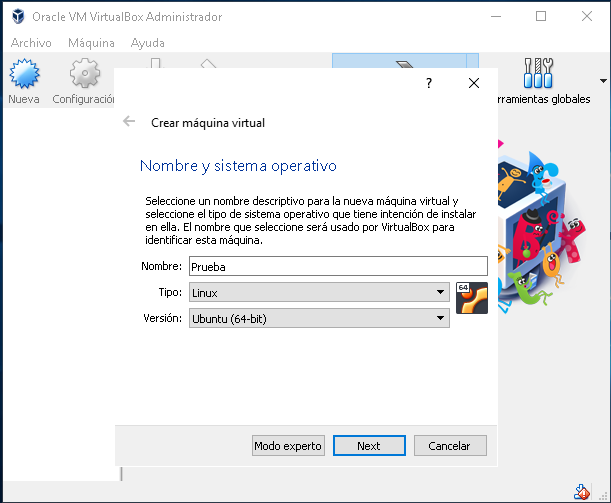This screenshot has width=611, height=503.
Task: Click the window resize grip corner
Action: tap(603, 496)
